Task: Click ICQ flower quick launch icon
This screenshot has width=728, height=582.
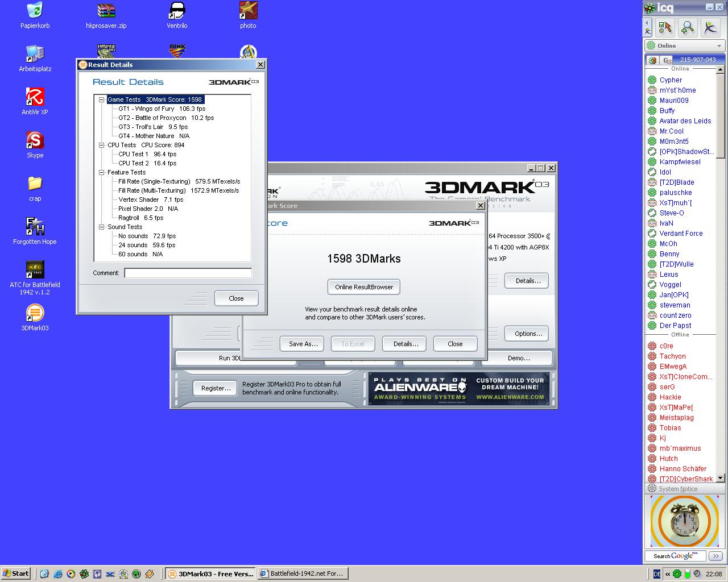Action: pyautogui.click(x=84, y=574)
